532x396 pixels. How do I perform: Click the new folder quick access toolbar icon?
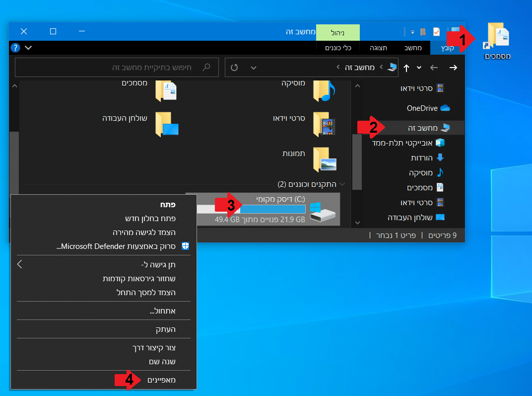423,32
